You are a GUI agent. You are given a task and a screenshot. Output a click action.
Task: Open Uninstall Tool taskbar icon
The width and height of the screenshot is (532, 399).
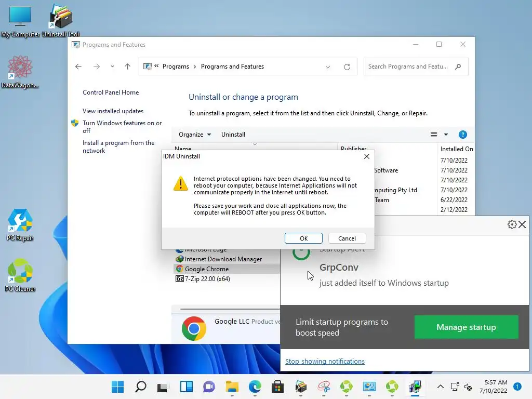point(301,387)
